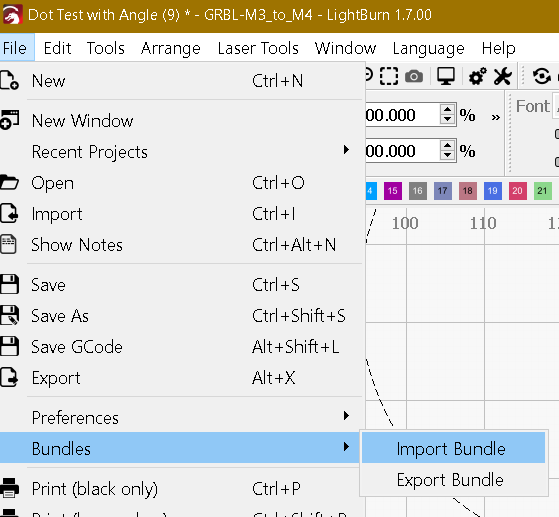Screen dimensions: 559x517
Task: Click the New document icon in File menu
Action: tap(9, 80)
